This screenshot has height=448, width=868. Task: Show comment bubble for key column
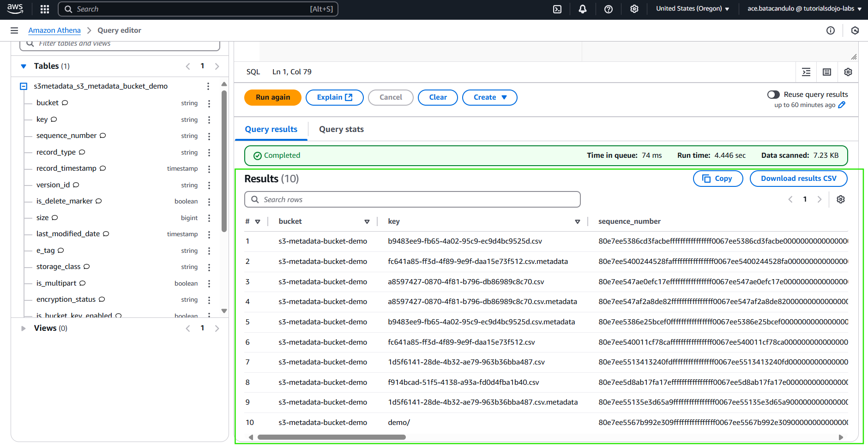(54, 119)
